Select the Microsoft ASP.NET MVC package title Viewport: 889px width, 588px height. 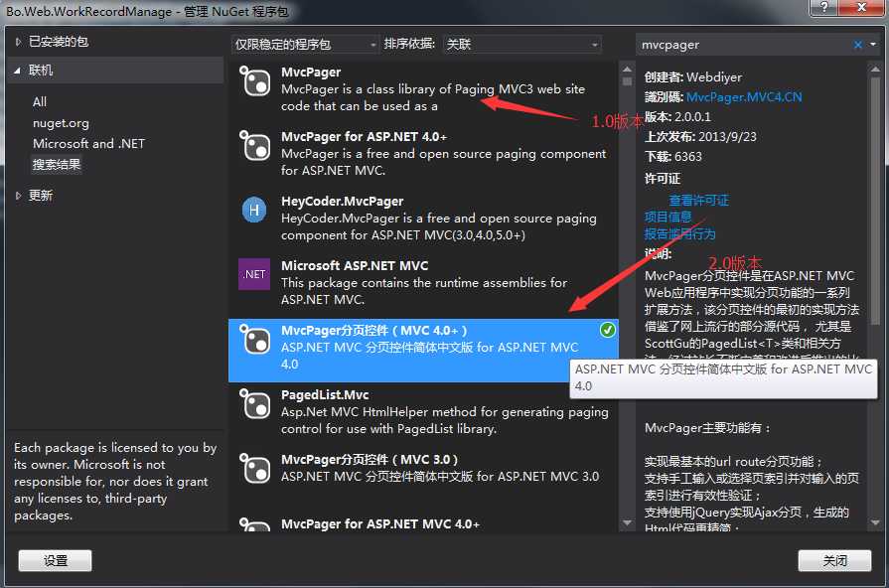tap(355, 266)
